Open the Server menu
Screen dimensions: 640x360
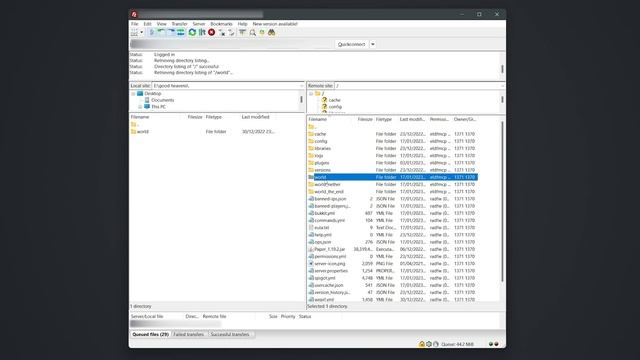[199, 24]
